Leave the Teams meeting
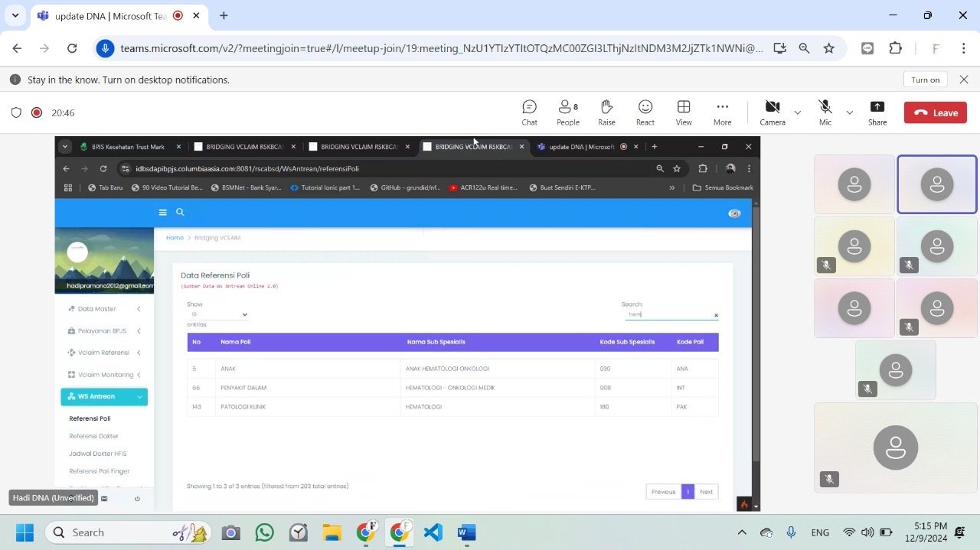Image resolution: width=980 pixels, height=550 pixels. tap(935, 112)
